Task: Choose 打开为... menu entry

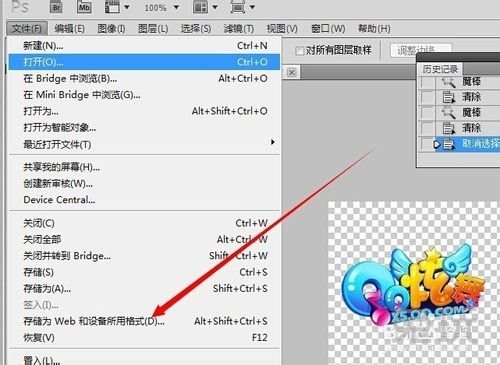Action: (144, 111)
